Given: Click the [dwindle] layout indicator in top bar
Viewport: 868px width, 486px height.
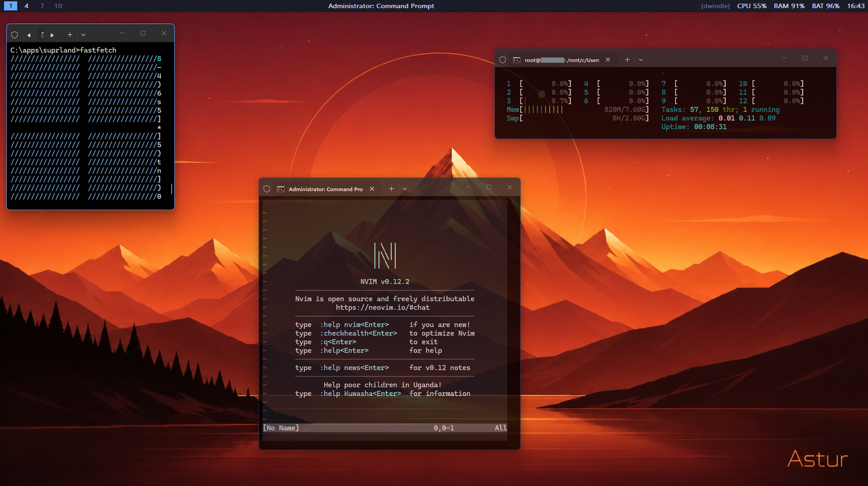Looking at the screenshot, I should [x=715, y=6].
